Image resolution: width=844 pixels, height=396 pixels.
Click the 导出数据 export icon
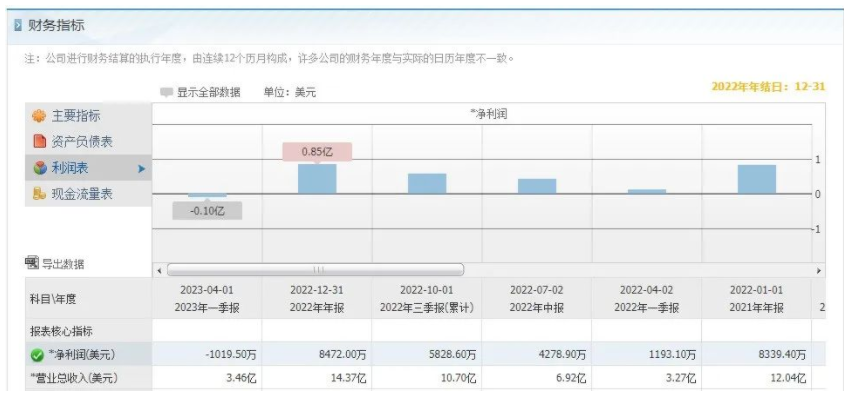coord(32,263)
